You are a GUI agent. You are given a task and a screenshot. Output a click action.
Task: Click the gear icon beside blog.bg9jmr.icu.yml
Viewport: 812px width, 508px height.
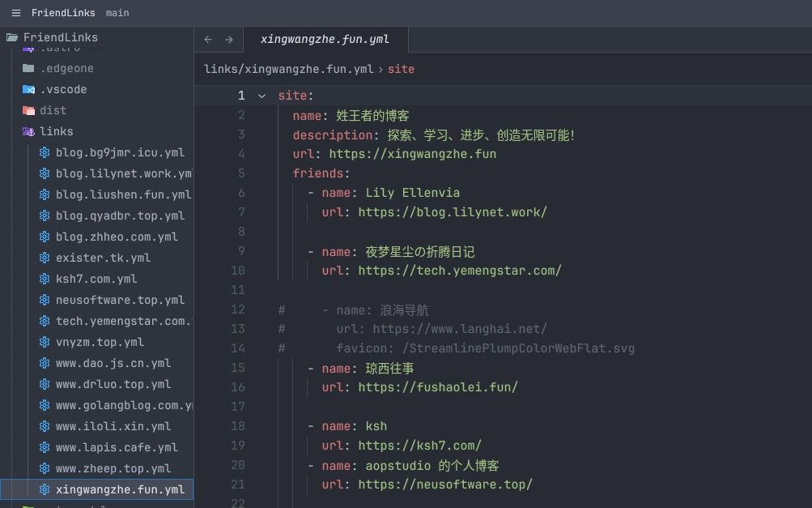pos(45,152)
